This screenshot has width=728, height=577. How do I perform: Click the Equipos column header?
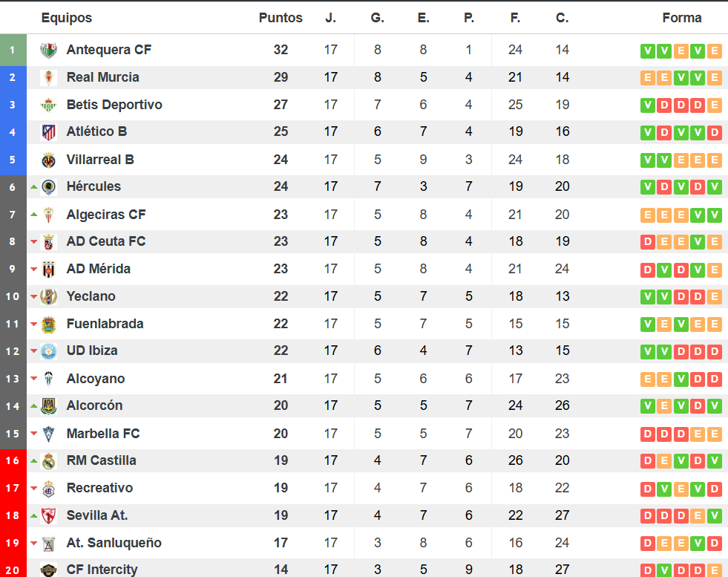point(66,18)
